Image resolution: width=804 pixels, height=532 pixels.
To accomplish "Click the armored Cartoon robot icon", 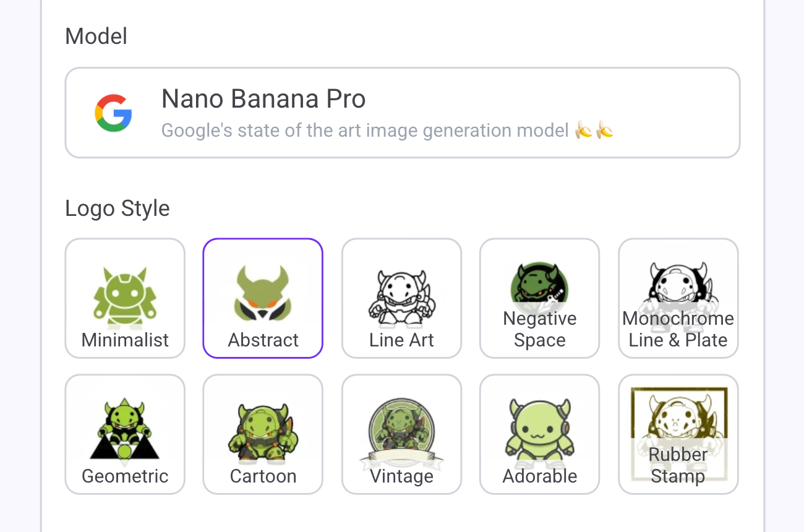I will (x=263, y=431).
